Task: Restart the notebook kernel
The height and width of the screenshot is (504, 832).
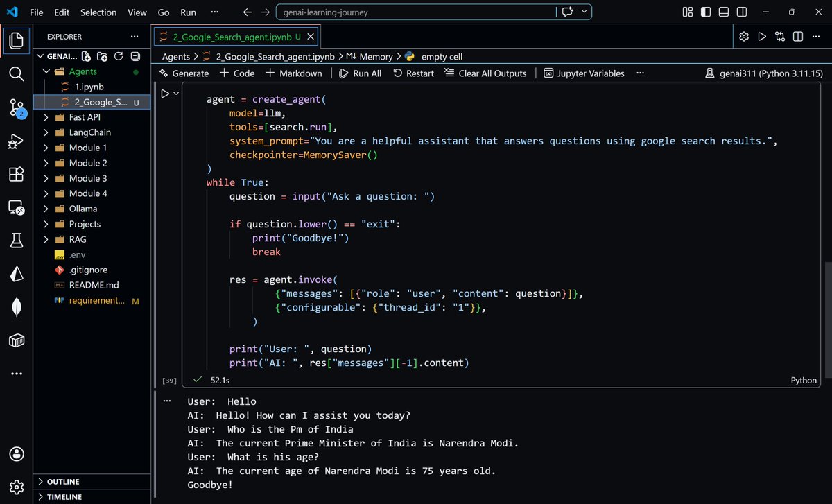Action: (x=413, y=73)
